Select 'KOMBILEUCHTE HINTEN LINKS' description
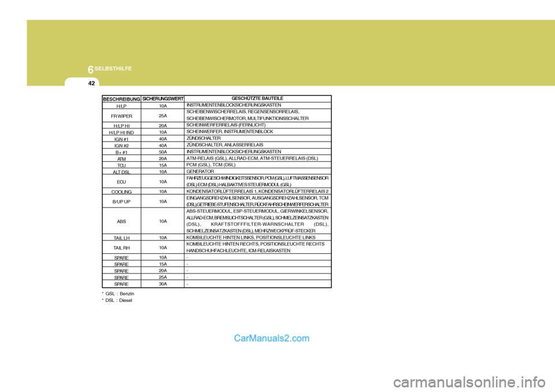The width and height of the screenshot is (555, 392). pyautogui.click(x=250, y=237)
